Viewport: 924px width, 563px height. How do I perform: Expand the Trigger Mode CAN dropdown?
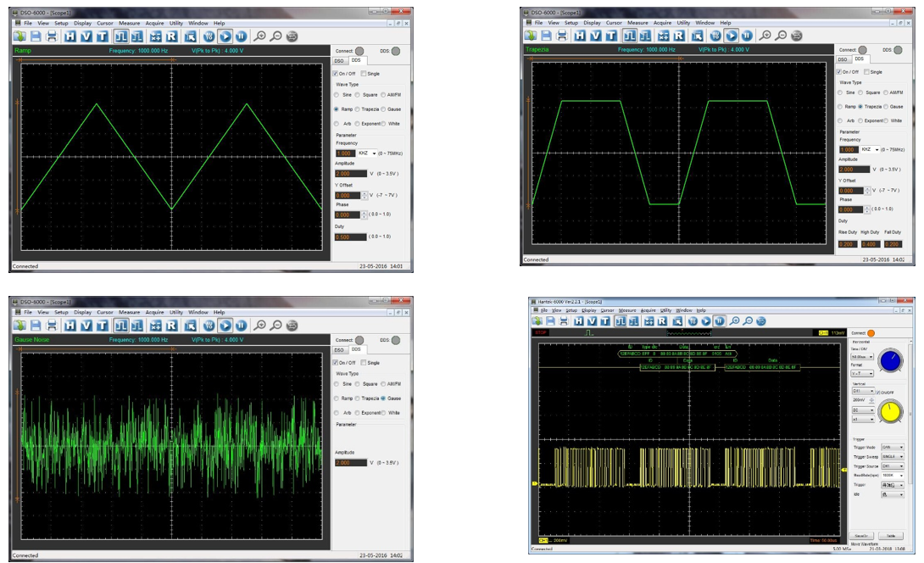pos(893,447)
